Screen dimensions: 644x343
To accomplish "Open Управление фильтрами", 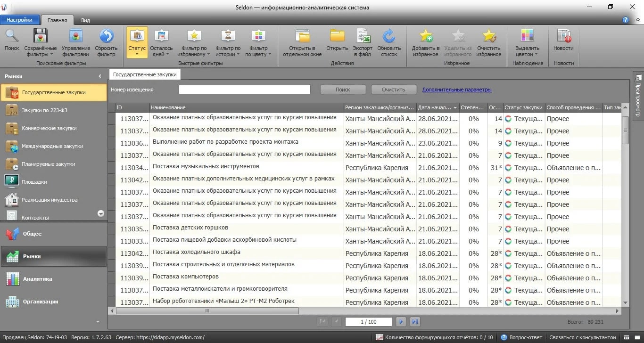I will [76, 42].
